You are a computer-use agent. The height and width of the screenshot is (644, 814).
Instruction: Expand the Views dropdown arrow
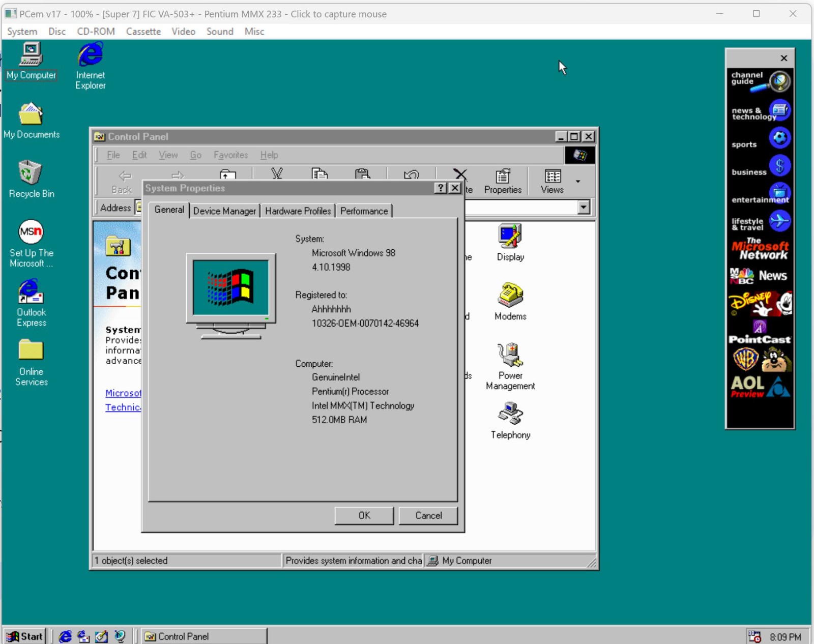click(x=578, y=182)
